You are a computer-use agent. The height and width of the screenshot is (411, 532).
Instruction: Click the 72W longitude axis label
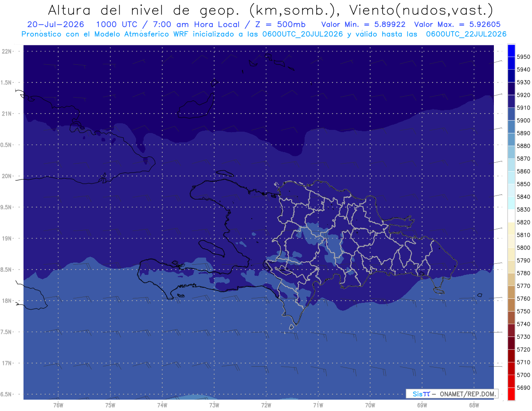point(266,405)
